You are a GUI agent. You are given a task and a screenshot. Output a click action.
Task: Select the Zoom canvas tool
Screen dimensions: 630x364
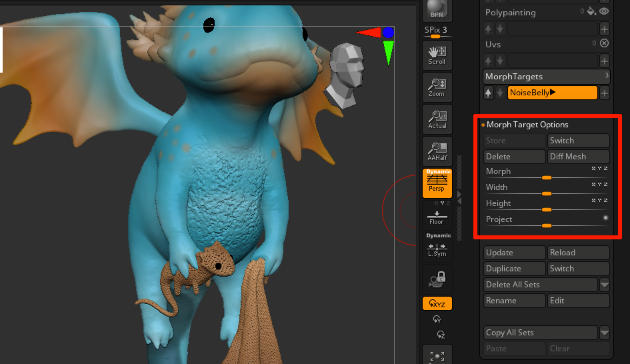tap(437, 87)
